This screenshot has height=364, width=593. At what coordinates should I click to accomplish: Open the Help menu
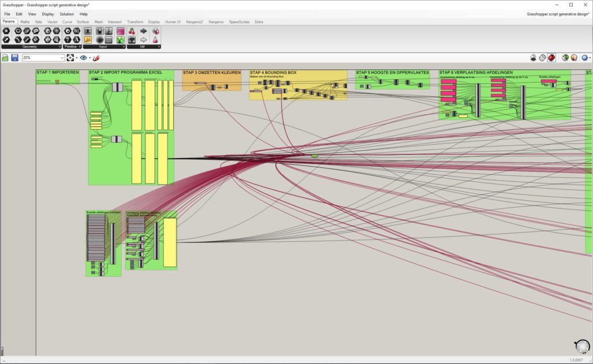(83, 14)
